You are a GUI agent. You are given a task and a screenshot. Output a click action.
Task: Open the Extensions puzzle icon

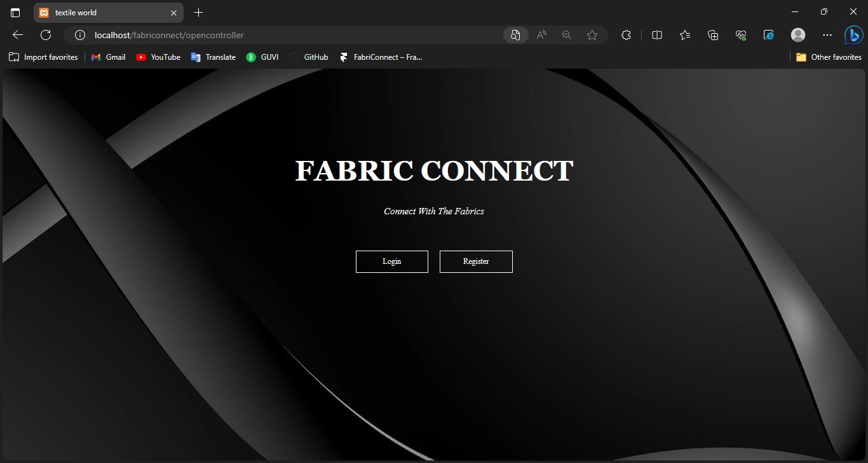pyautogui.click(x=626, y=35)
